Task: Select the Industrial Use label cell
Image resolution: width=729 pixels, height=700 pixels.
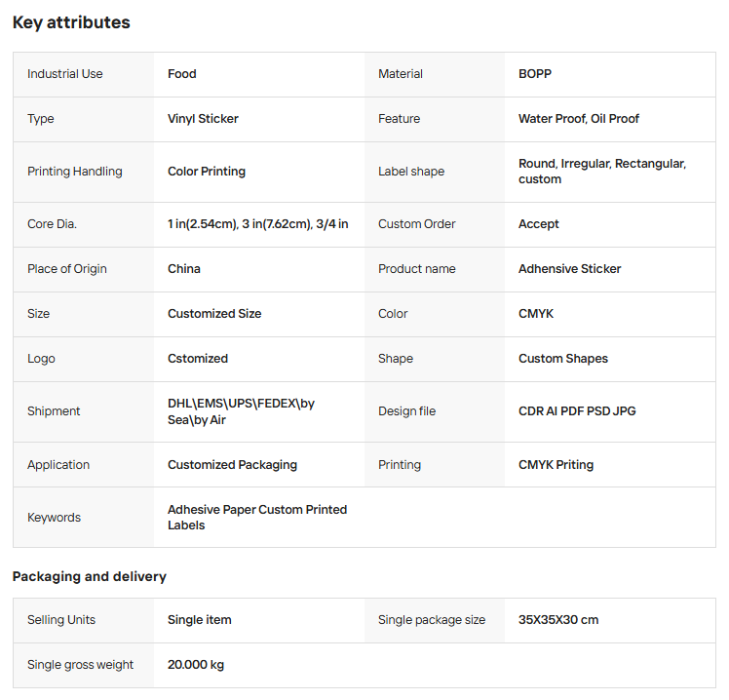Action: click(64, 74)
